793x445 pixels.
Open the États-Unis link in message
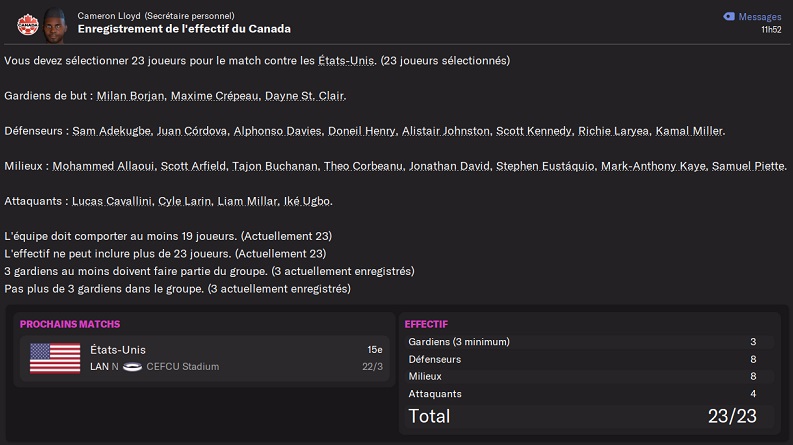click(x=348, y=61)
